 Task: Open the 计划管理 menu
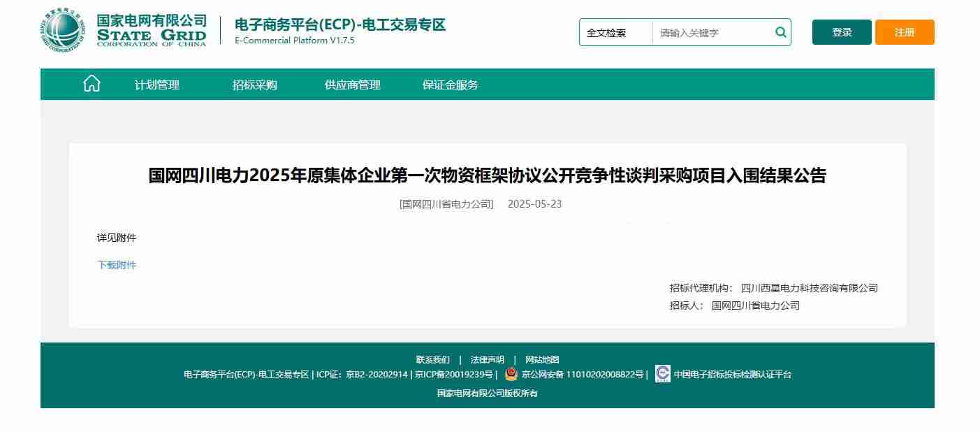pyautogui.click(x=157, y=85)
